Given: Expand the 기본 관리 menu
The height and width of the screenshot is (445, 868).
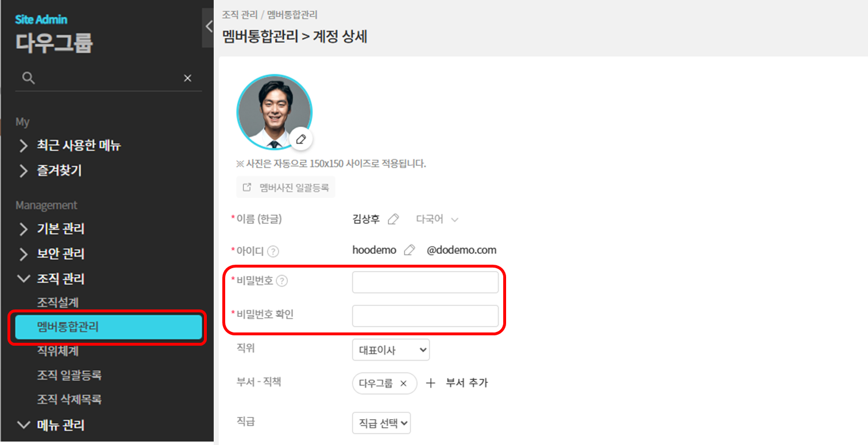Looking at the screenshot, I should click(24, 229).
